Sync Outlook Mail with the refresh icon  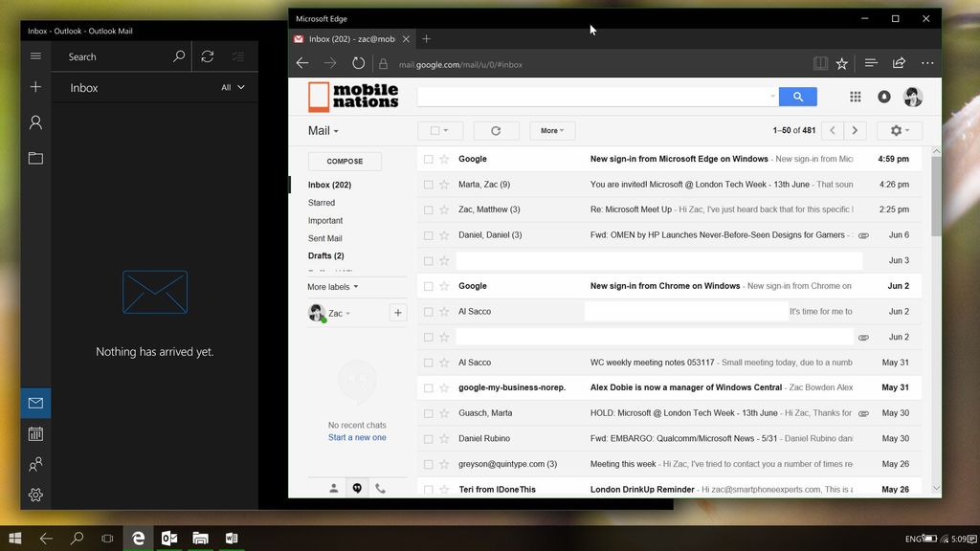[207, 55]
